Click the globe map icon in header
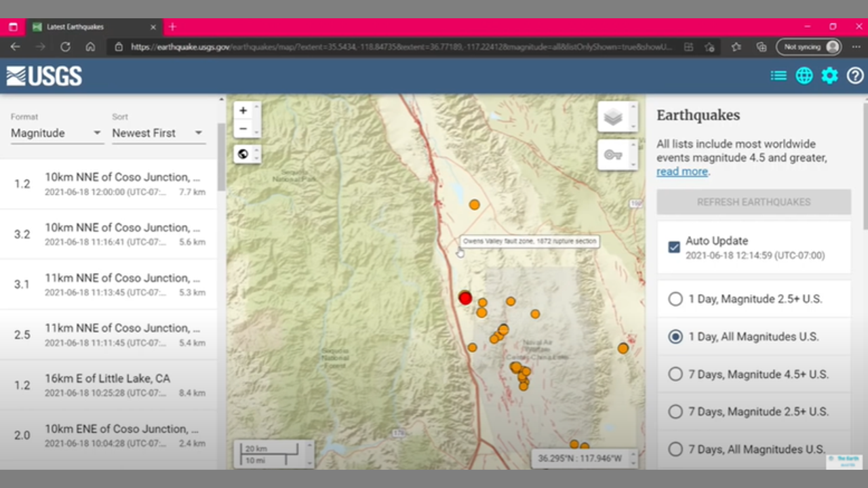The image size is (868, 488). point(804,76)
